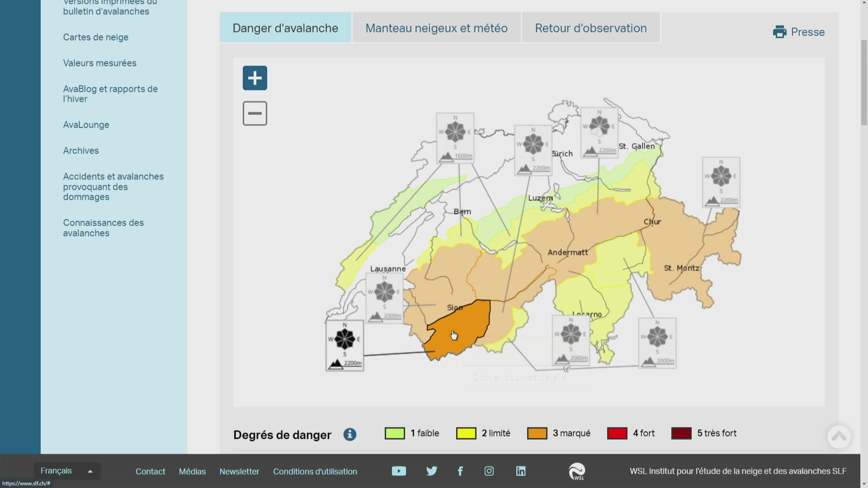Switch to Retour d'observation tab

591,28
